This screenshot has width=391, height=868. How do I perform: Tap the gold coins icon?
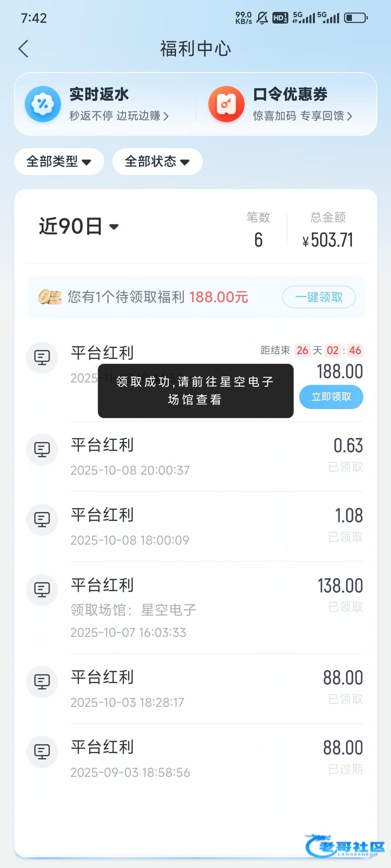point(50,297)
